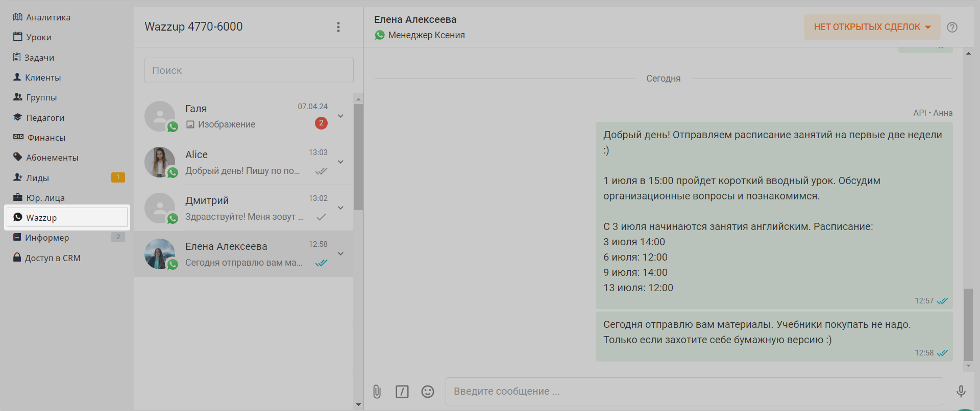This screenshot has height=411, width=980.
Task: Open Аналитика in the sidebar
Action: click(48, 17)
